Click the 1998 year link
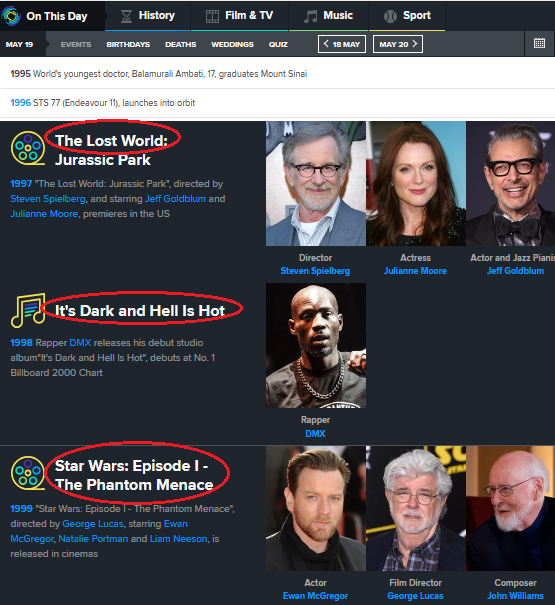The height and width of the screenshot is (605, 555). tap(21, 343)
